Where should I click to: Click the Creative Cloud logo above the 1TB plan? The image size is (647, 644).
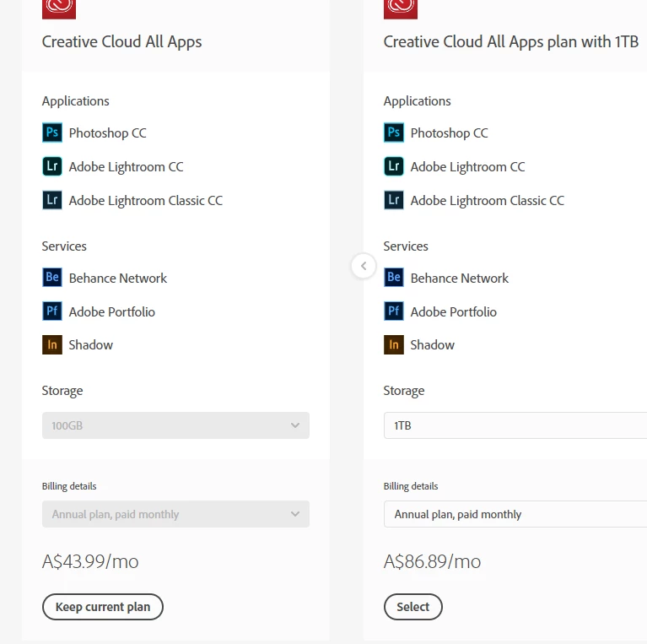point(400,9)
